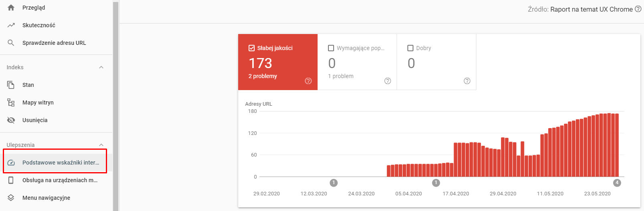The width and height of the screenshot is (644, 211).
Task: Click the home icon beside Przegląd
Action: pos(11,8)
